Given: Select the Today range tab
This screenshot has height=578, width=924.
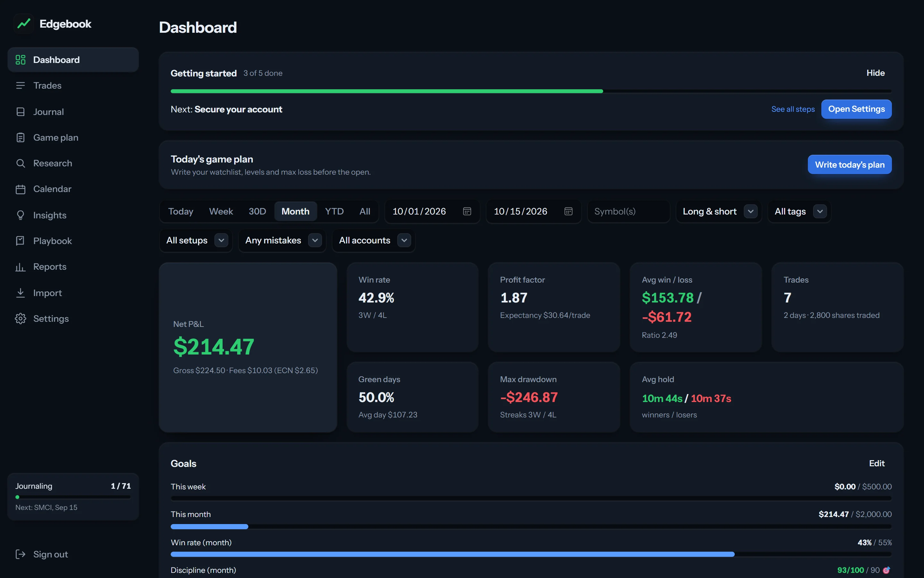Looking at the screenshot, I should tap(181, 211).
